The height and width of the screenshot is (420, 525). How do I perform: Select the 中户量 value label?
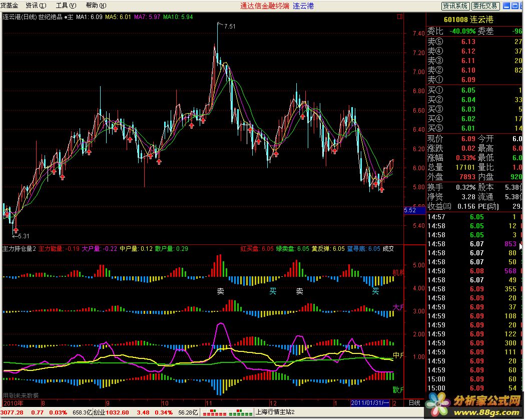(x=136, y=249)
